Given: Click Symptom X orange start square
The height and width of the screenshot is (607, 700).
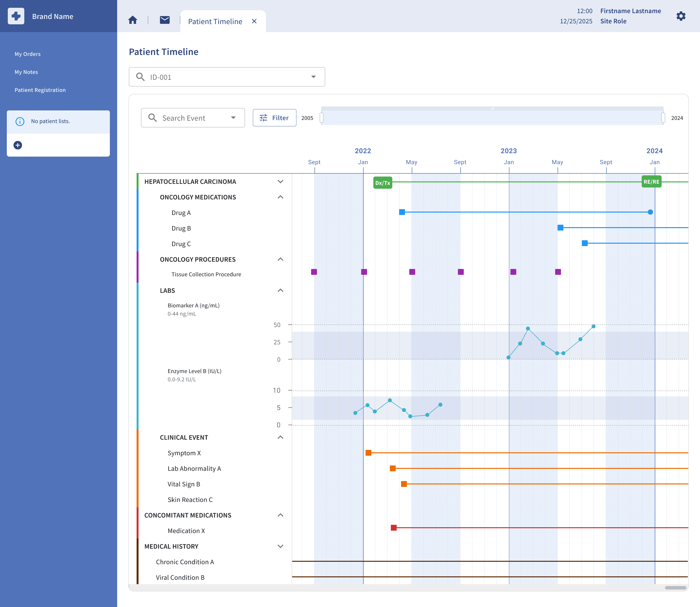Looking at the screenshot, I should 368,453.
